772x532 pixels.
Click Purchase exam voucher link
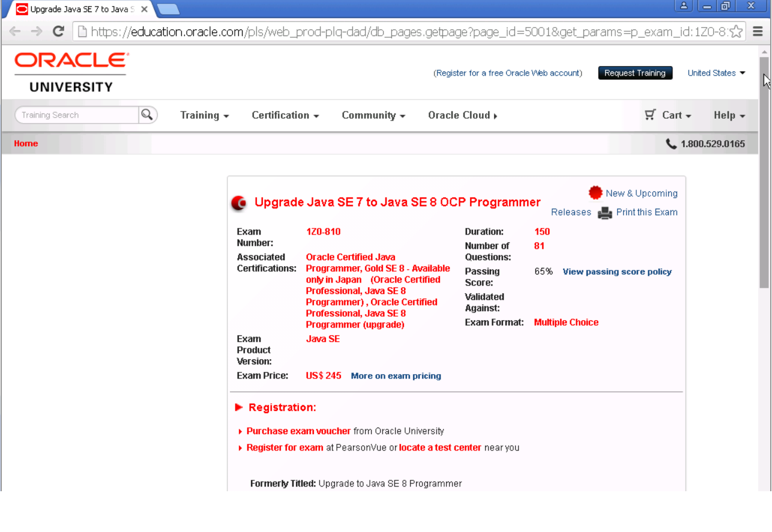click(298, 431)
